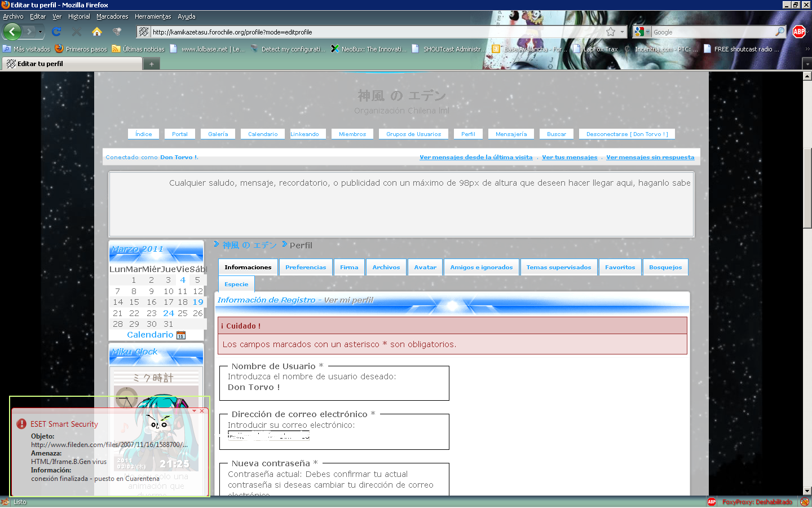Switch to the Firma profile tab
The image size is (812, 508).
pyautogui.click(x=349, y=267)
